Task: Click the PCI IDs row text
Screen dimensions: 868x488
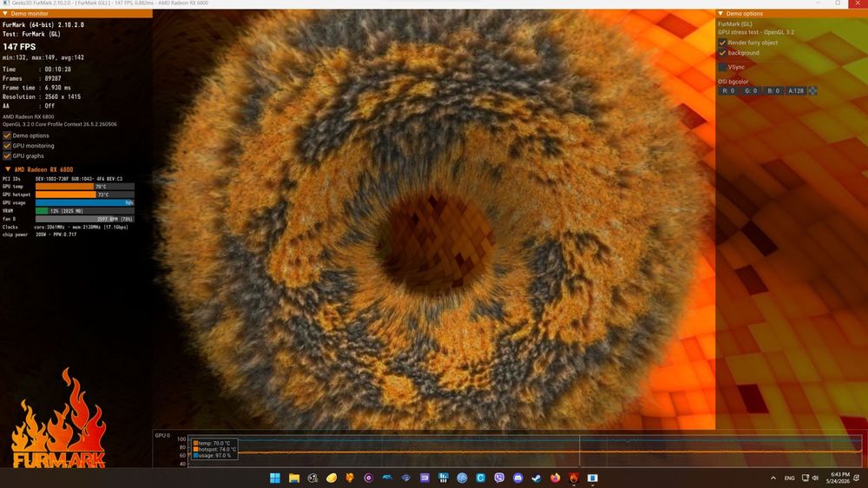Action: pyautogui.click(x=62, y=179)
